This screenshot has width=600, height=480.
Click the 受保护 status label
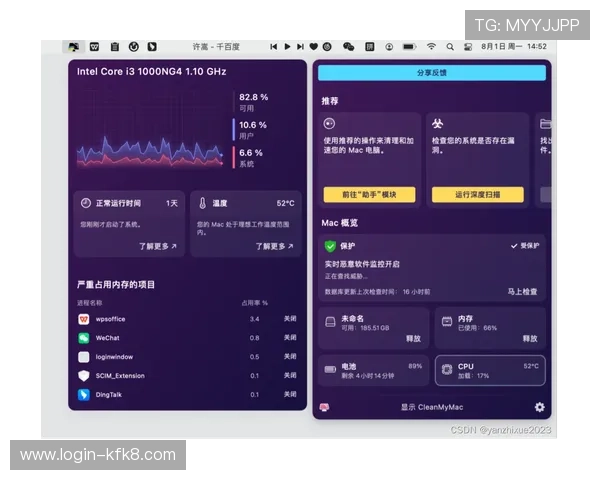(525, 246)
